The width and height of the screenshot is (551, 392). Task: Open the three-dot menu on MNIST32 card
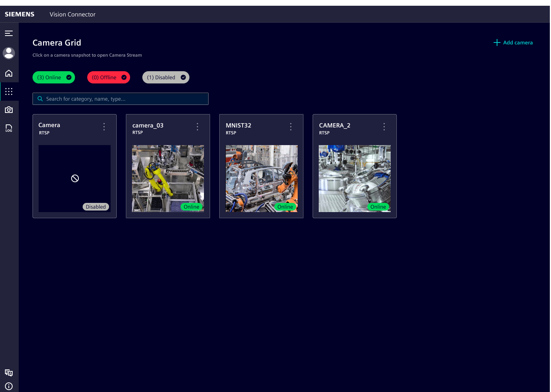tap(291, 127)
